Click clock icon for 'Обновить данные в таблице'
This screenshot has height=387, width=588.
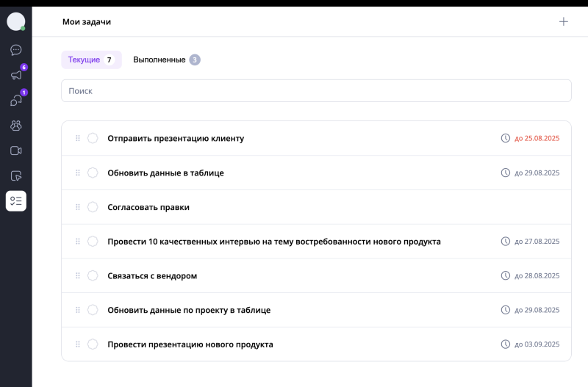(x=506, y=173)
